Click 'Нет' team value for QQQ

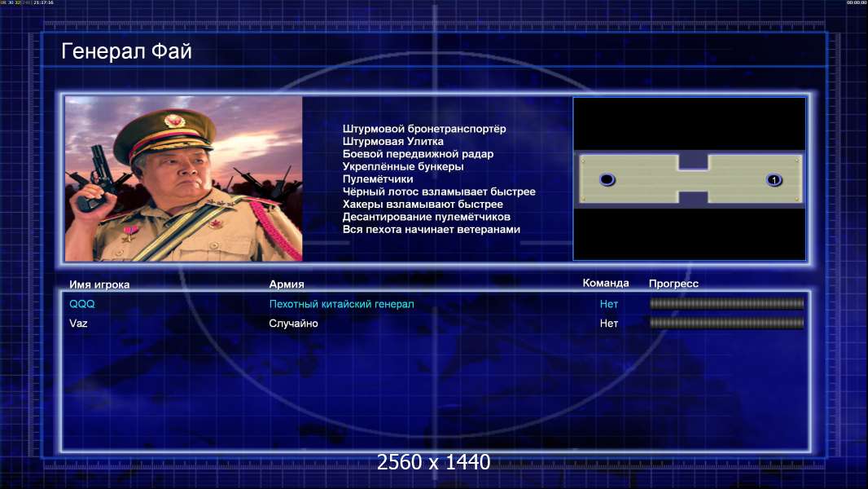(x=608, y=304)
